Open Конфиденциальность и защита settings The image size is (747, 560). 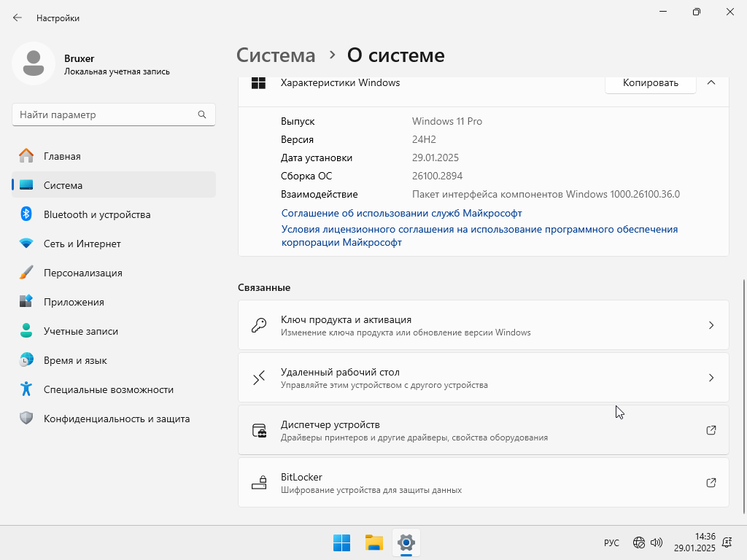(116, 419)
